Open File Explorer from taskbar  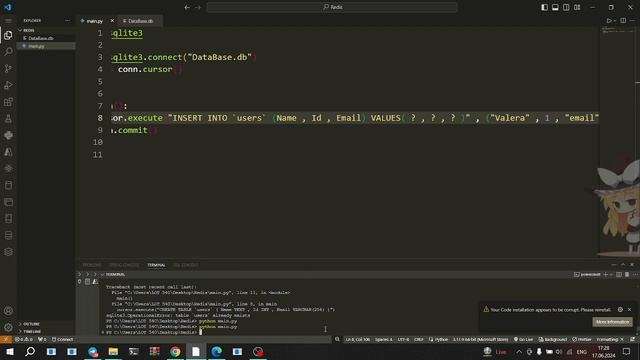click(113, 352)
